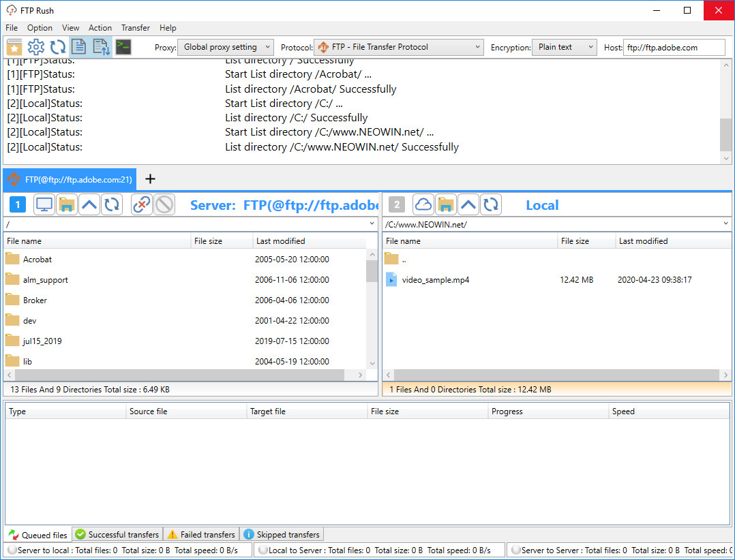Sort server files by Last modified header
Image resolution: width=735 pixels, height=560 pixels.
click(280, 241)
